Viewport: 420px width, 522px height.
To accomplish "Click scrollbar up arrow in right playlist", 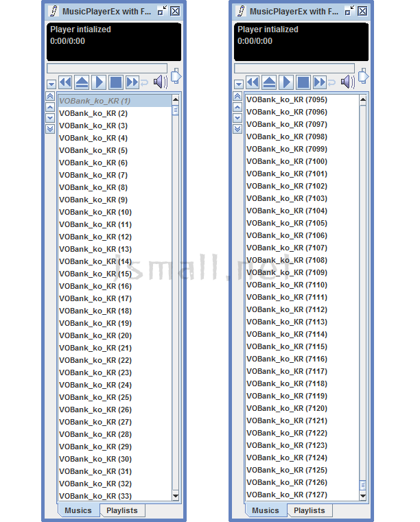I will tap(363, 99).
